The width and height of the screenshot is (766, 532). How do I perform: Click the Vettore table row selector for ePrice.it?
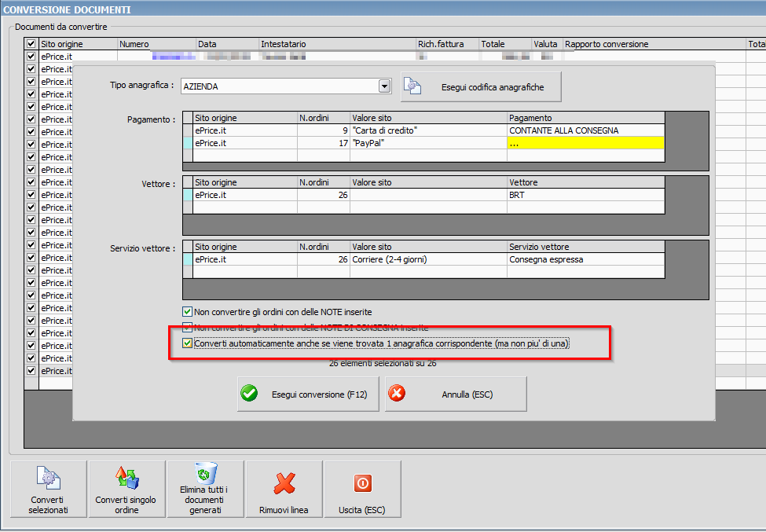[x=188, y=195]
